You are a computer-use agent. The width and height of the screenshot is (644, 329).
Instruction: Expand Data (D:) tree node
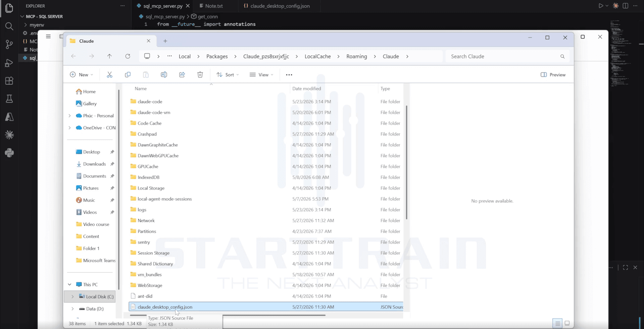72,309
